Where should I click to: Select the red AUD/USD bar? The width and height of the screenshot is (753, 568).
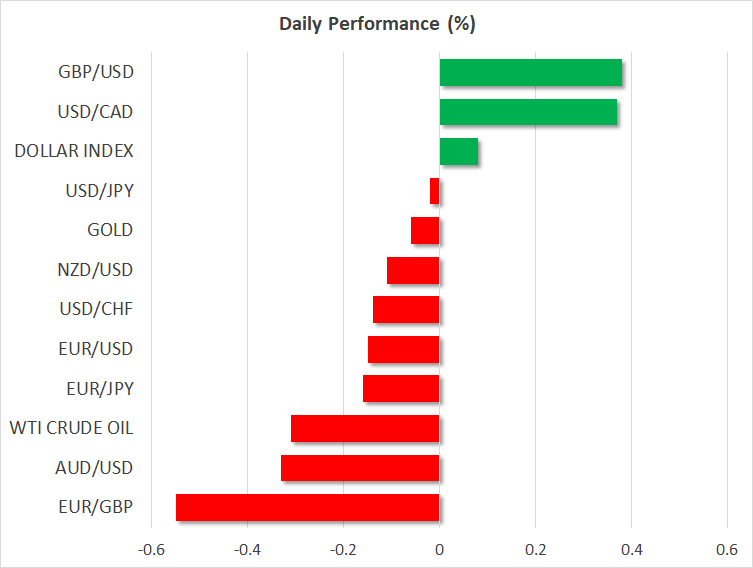(x=360, y=468)
